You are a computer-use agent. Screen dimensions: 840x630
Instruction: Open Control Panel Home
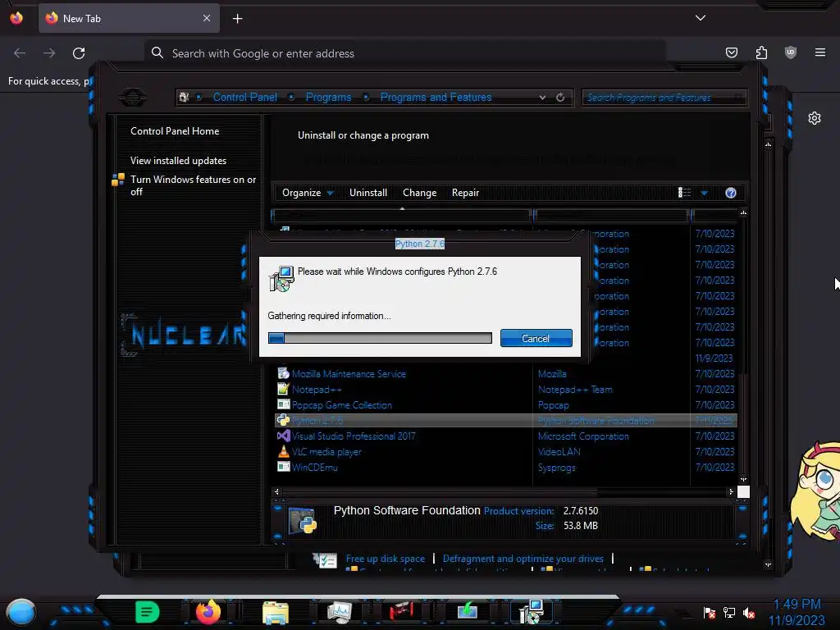(175, 131)
